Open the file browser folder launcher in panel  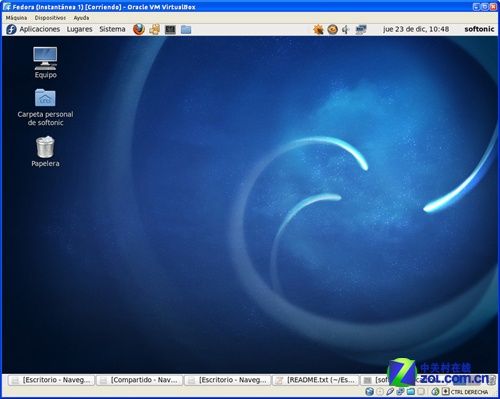[x=186, y=30]
